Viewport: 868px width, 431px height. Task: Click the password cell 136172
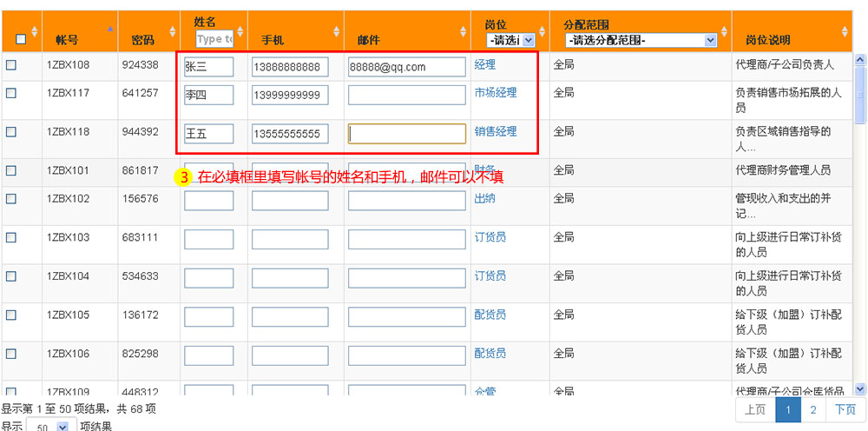(x=140, y=314)
